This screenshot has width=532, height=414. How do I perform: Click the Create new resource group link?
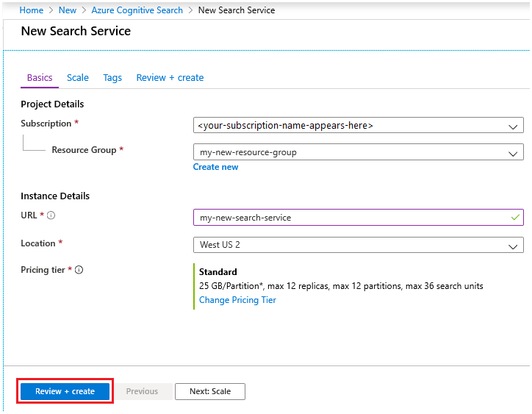215,167
